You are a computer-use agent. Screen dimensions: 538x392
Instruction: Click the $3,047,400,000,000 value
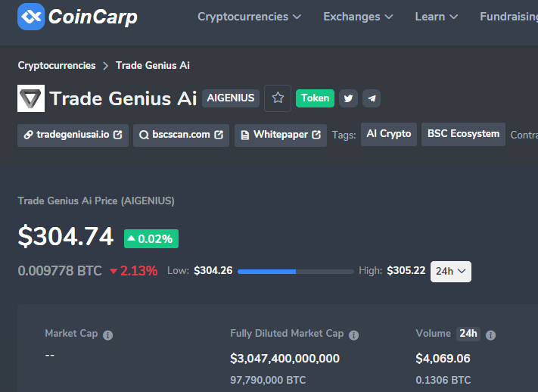tap(285, 359)
